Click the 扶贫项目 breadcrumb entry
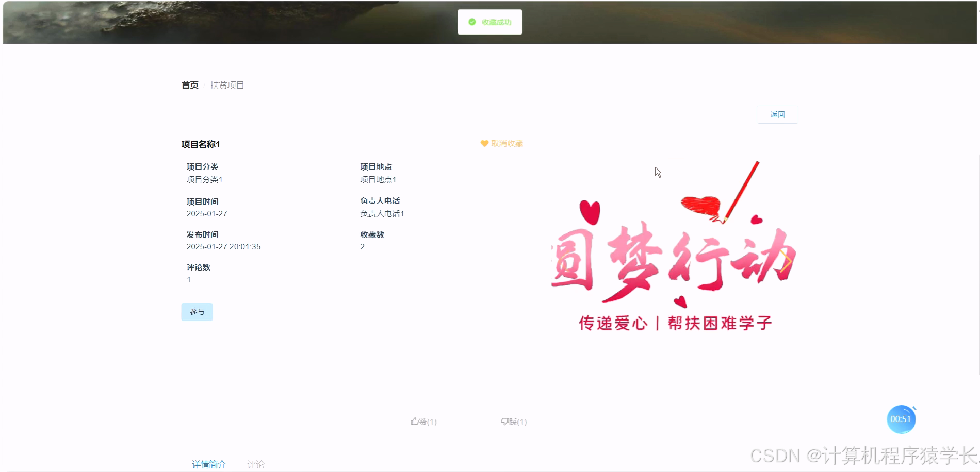This screenshot has height=472, width=980. pos(227,85)
